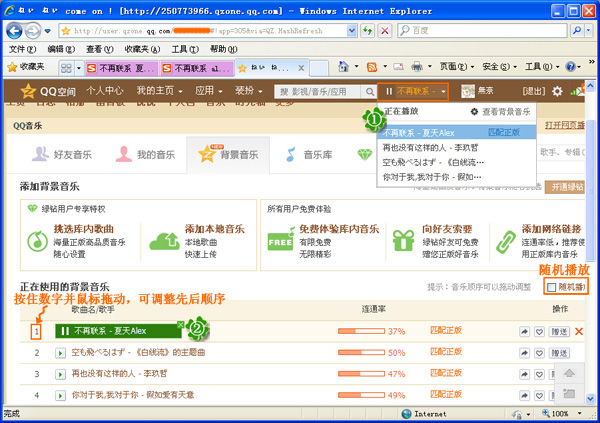Enable the 随机播放 shuffle checkbox
The height and width of the screenshot is (423, 600).
click(551, 287)
